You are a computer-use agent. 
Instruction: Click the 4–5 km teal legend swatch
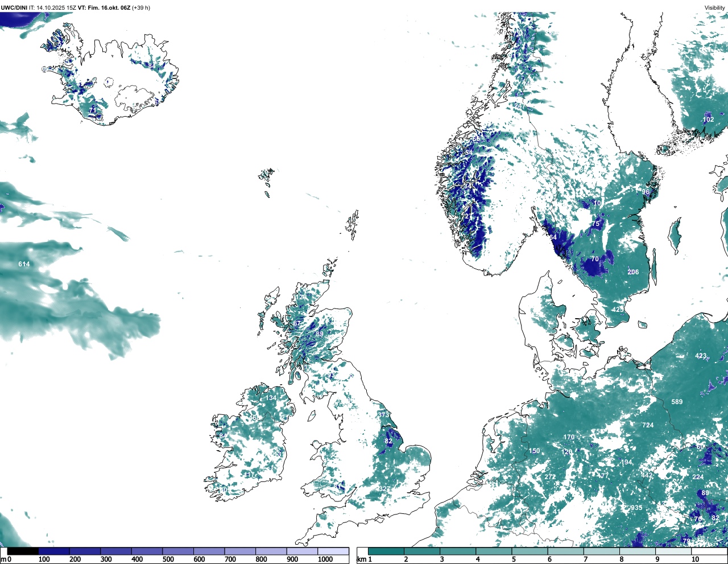coord(494,551)
